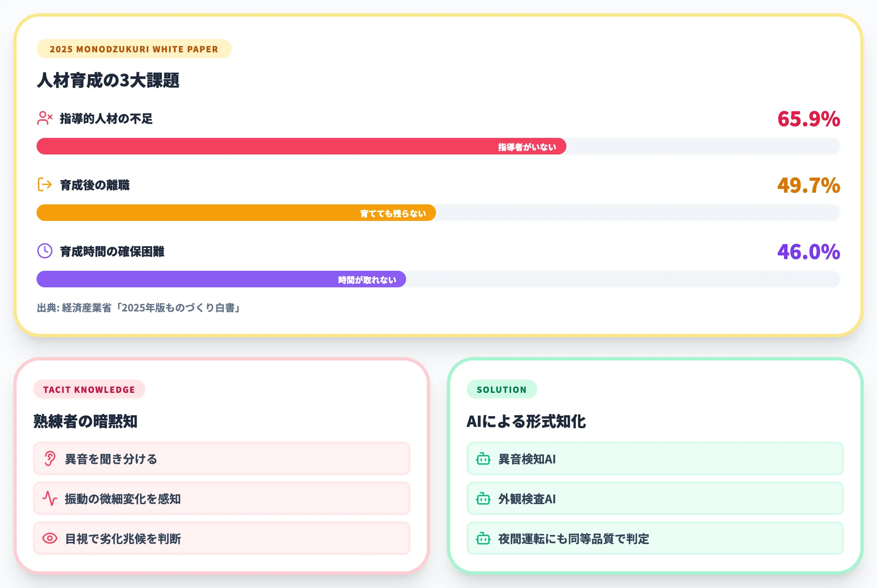Select the waveform icon beside 振動の微細変化を感知
This screenshot has width=877, height=588.
point(50,498)
